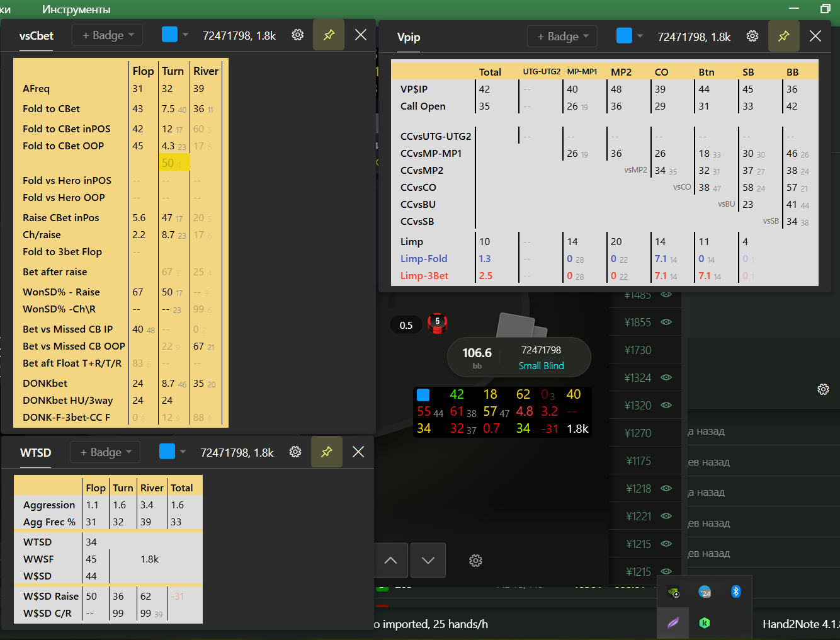The height and width of the screenshot is (640, 840).
Task: Open color arrow next to vsCbet swatch
Action: [185, 35]
